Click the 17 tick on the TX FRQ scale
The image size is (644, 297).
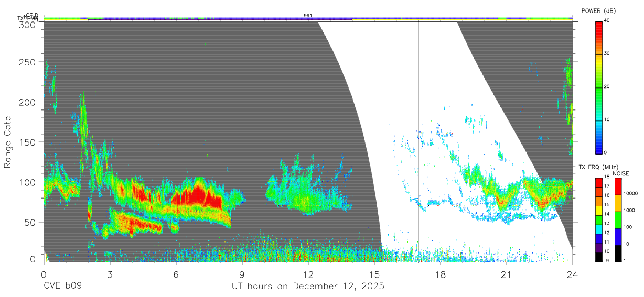click(606, 186)
